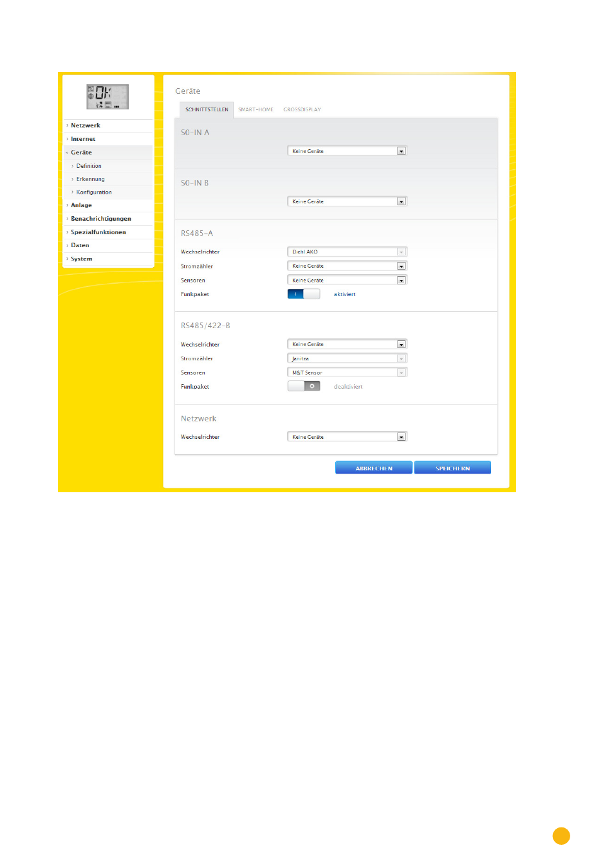Click the S0-IN A section heading

click(x=195, y=133)
